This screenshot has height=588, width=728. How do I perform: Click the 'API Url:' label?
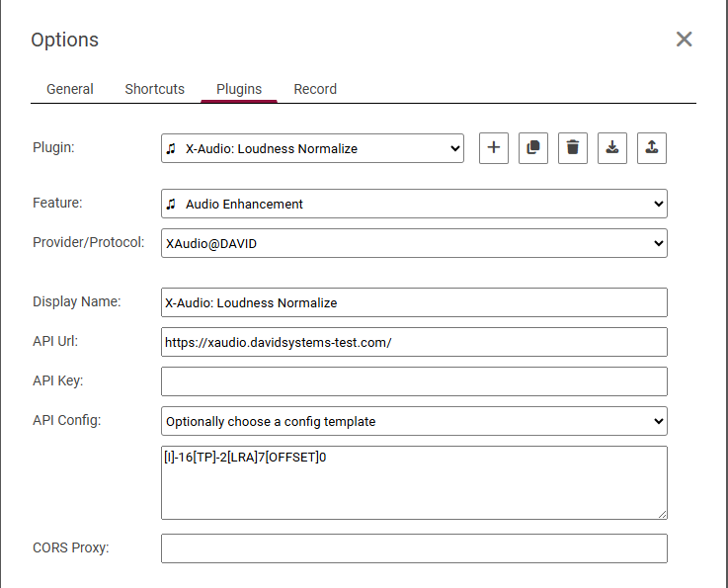point(55,341)
